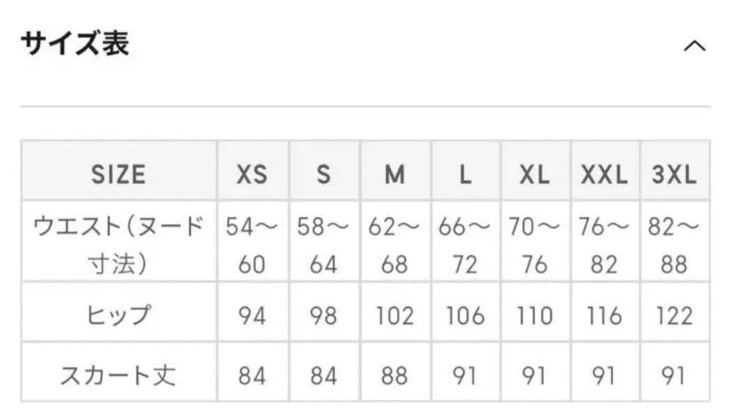Select the SIZE header cell
The width and height of the screenshot is (729, 415).
point(119,174)
